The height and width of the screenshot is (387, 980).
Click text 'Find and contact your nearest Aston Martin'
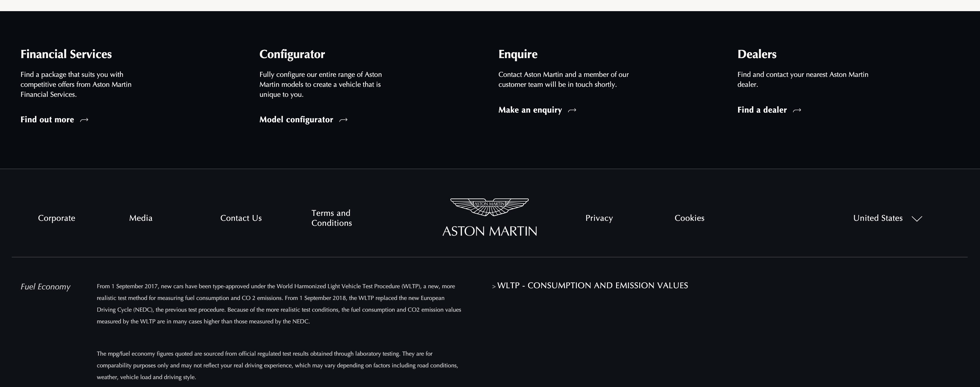coord(803,74)
